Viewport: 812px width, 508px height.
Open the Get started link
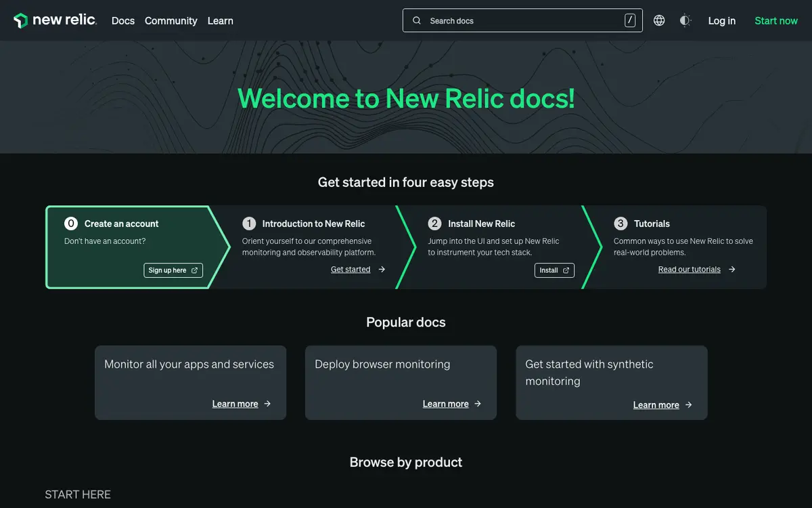click(x=351, y=270)
